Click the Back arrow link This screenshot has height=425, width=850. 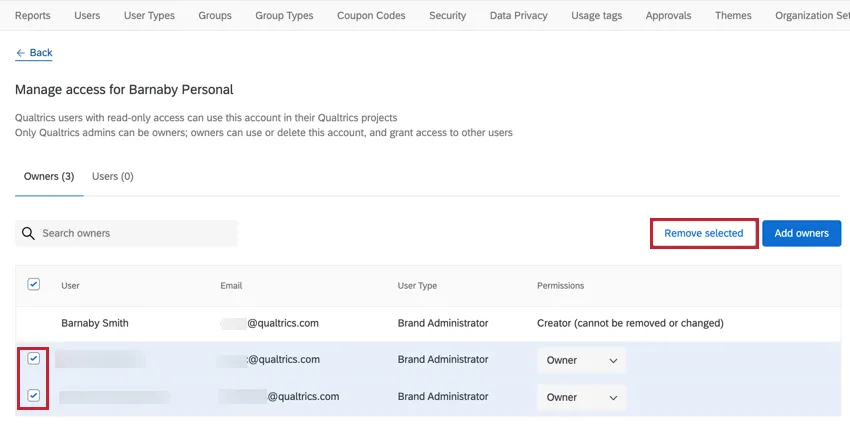(34, 52)
